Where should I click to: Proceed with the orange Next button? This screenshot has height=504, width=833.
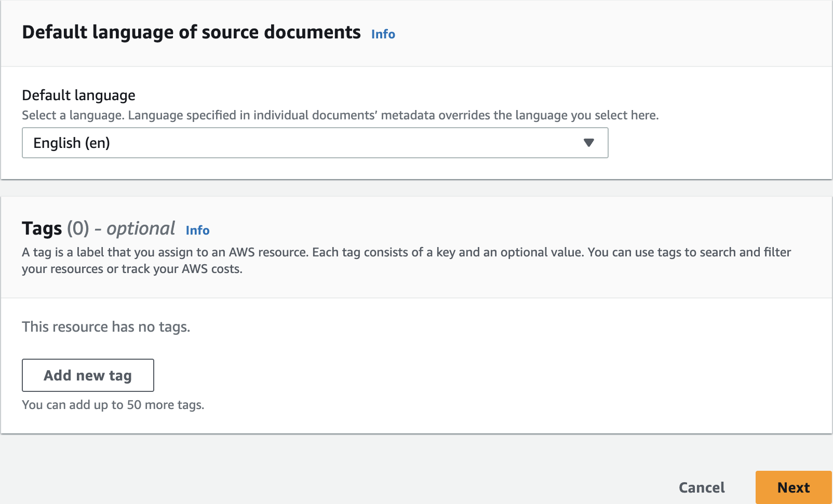pos(794,487)
